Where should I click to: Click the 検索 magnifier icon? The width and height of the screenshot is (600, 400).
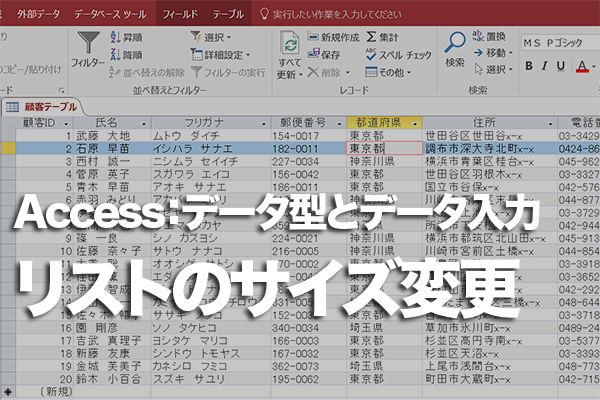pos(455,42)
